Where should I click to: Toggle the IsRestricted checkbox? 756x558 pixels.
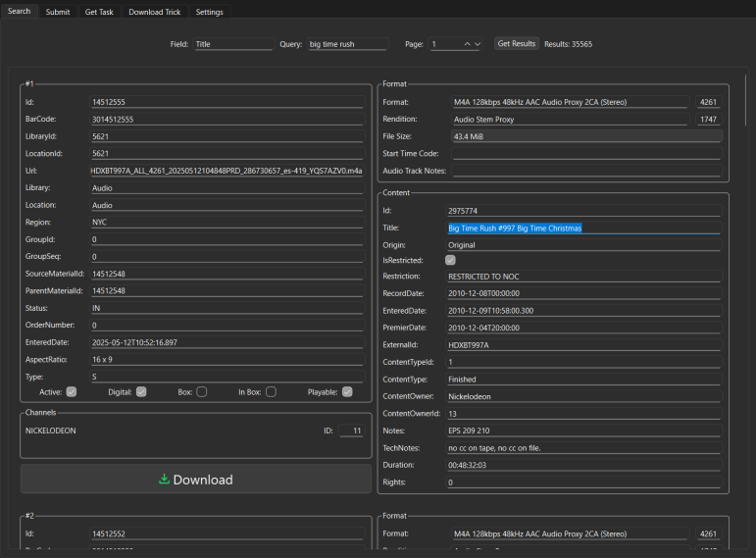click(450, 260)
